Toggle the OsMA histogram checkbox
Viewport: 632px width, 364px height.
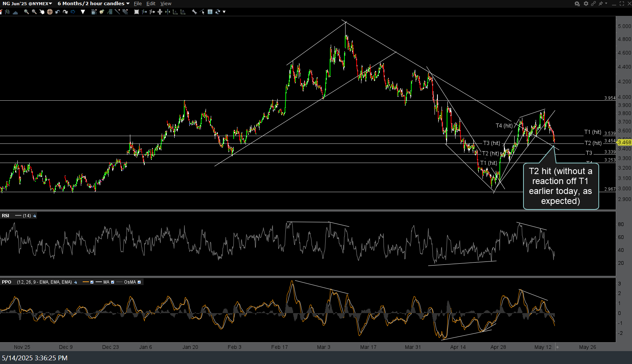click(x=139, y=282)
